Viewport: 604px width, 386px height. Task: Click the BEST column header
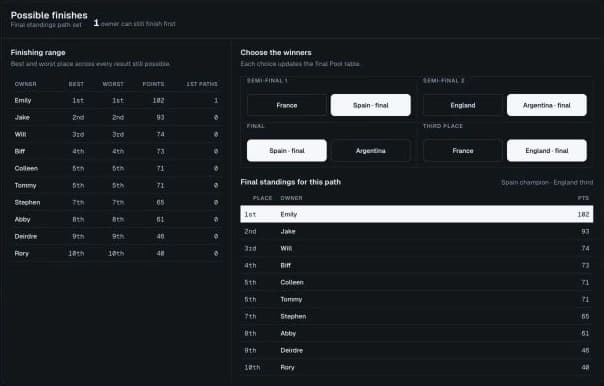pos(76,84)
